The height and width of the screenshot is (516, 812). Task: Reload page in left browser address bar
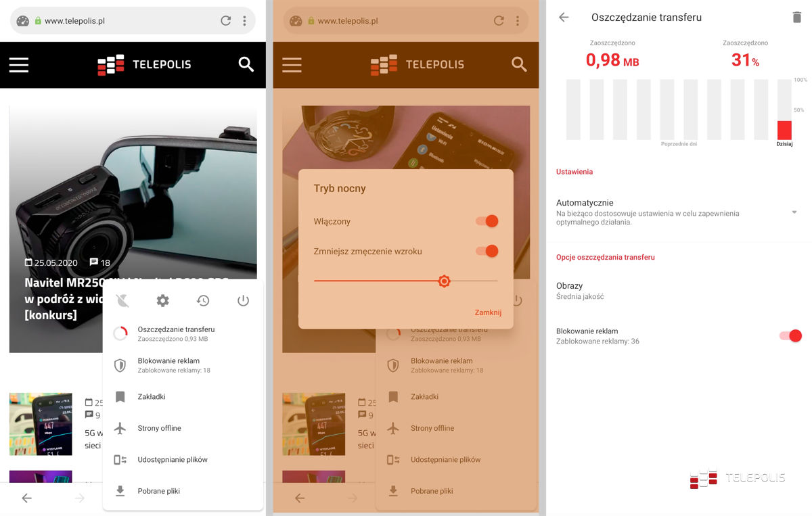[226, 21]
